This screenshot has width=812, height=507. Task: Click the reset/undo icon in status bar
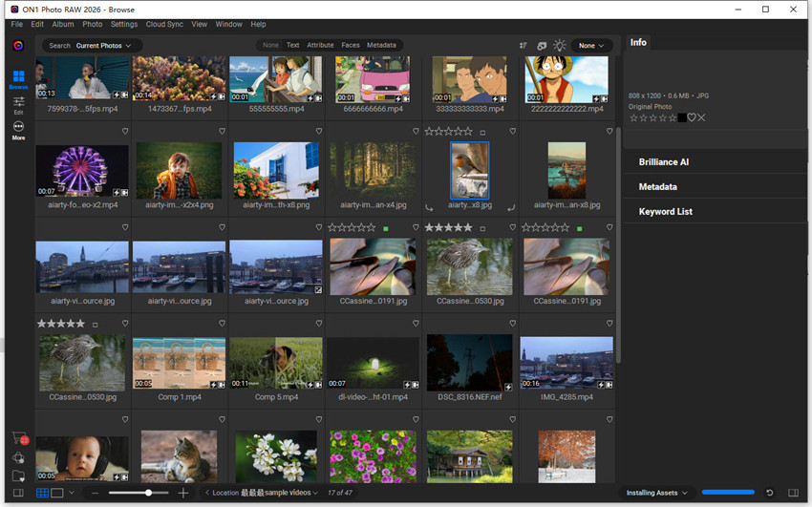(770, 493)
